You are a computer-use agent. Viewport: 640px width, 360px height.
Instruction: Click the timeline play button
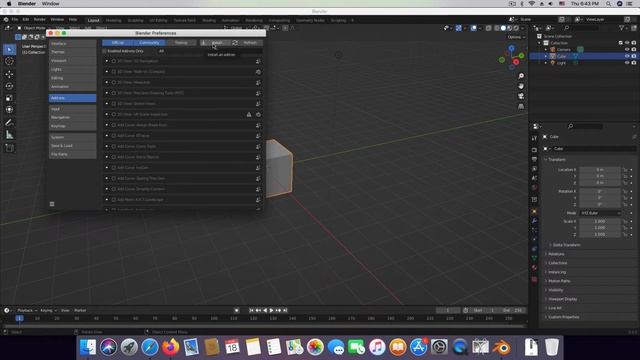pyautogui.click(x=271, y=311)
